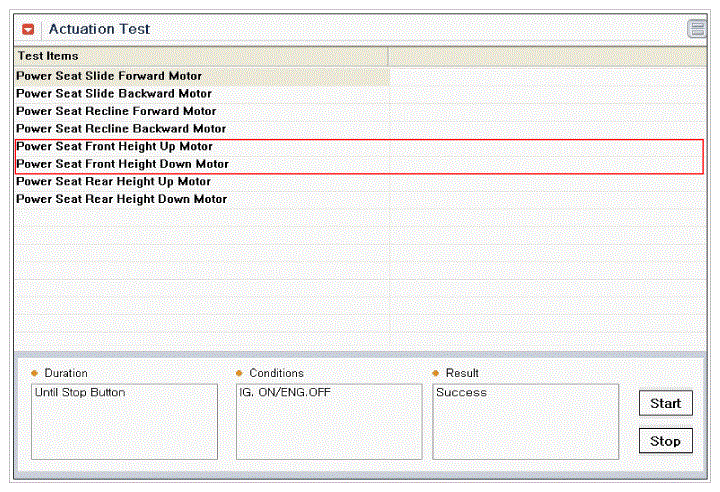This screenshot has height=492, width=720.
Task: Click the Actuation Test panel title
Action: [99, 29]
